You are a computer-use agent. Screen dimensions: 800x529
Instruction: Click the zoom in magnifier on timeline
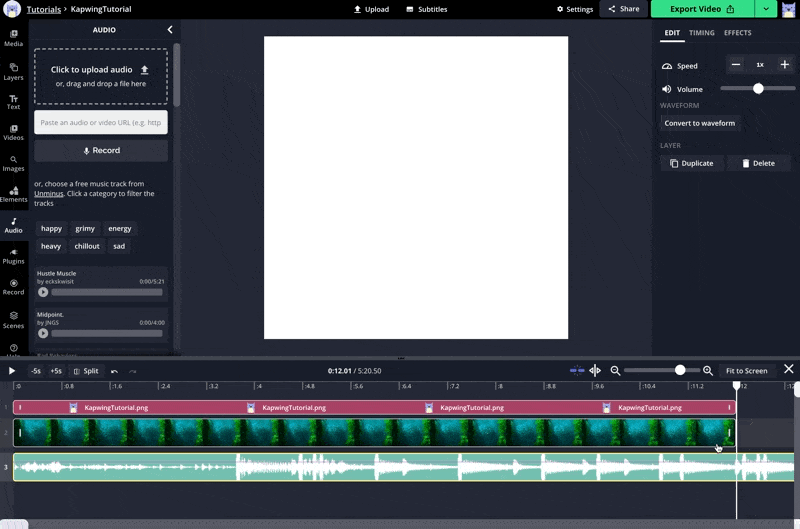(x=708, y=371)
